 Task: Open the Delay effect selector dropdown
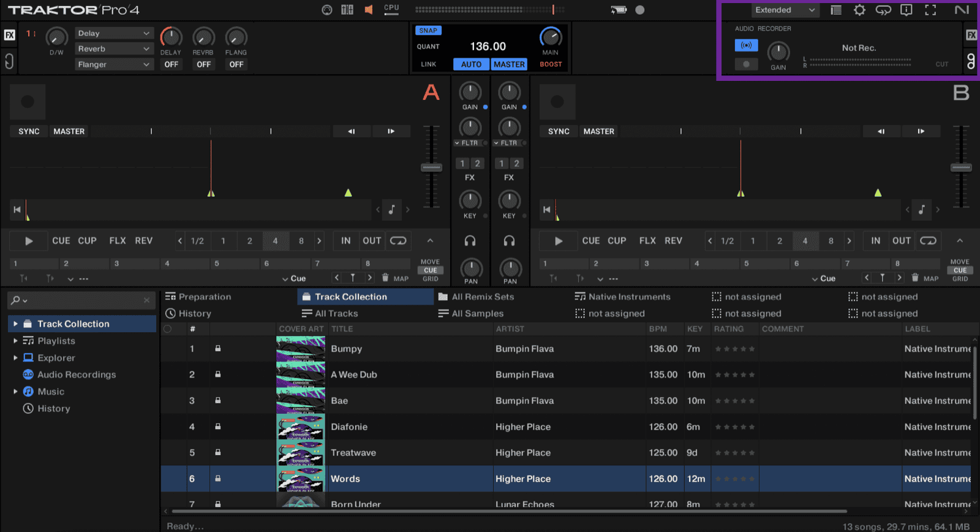(x=114, y=33)
